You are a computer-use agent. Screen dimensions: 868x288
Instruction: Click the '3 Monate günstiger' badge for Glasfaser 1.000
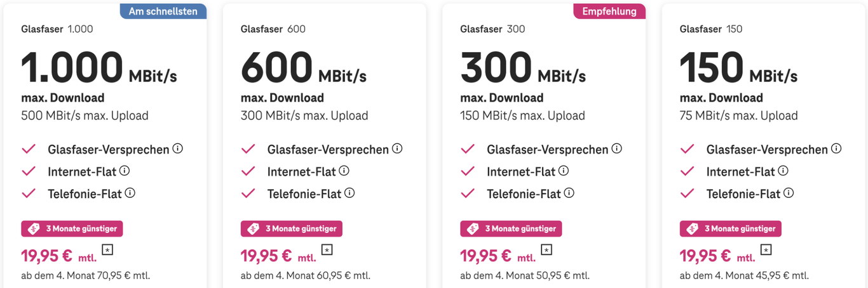coord(72,228)
